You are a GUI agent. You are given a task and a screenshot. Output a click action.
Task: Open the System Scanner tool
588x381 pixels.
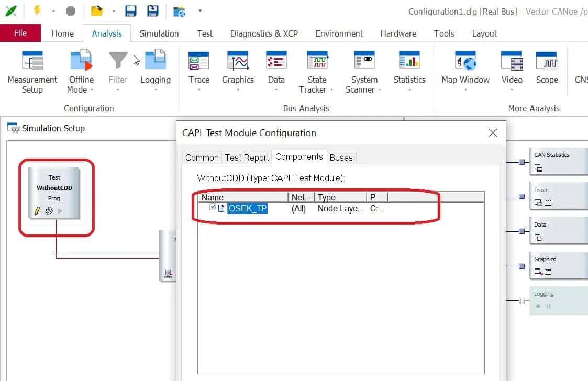364,62
